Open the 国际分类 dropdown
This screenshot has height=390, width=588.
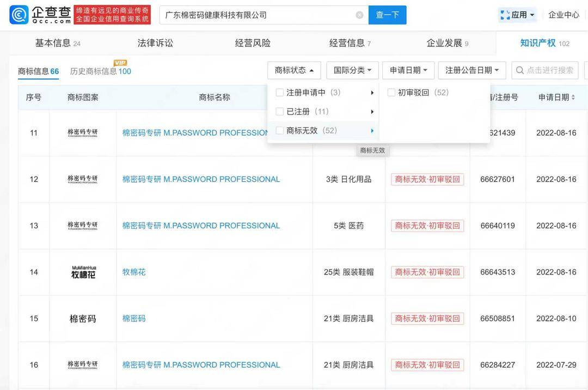352,70
